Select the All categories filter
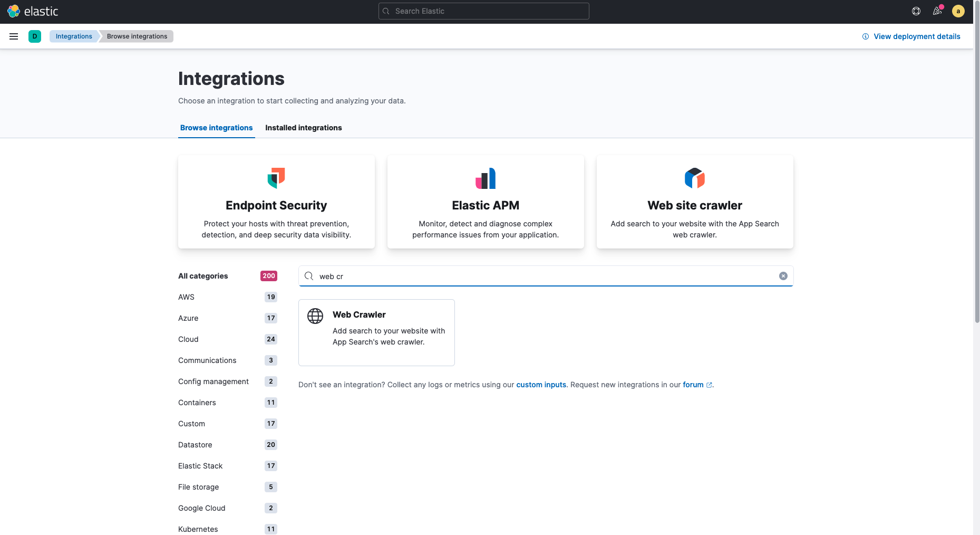Image resolution: width=980 pixels, height=535 pixels. 203,276
